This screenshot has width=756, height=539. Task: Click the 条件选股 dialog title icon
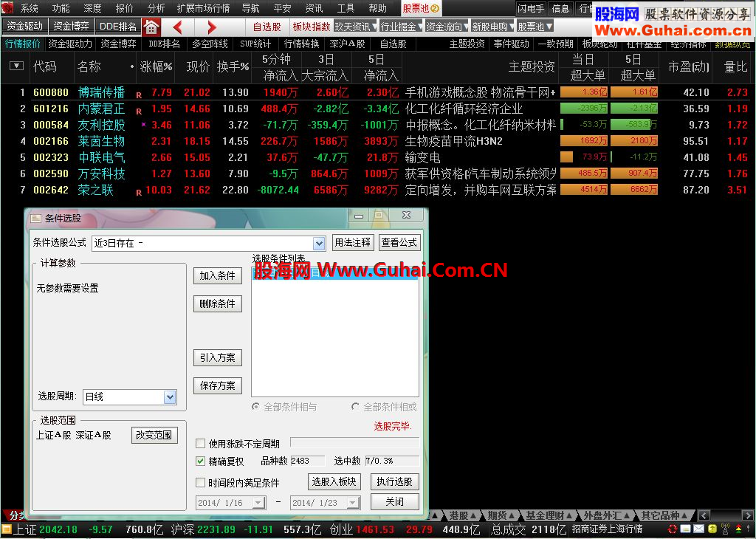click(35, 219)
